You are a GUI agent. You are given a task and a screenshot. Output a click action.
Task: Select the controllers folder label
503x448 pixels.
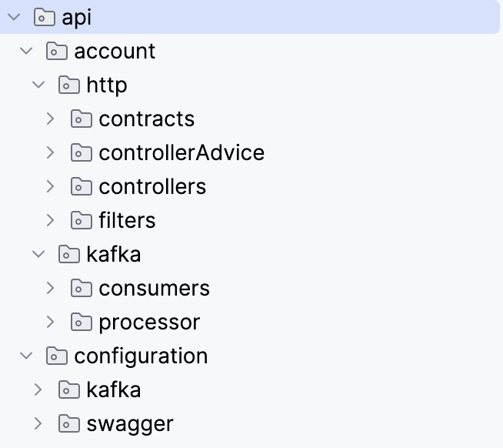tap(152, 187)
